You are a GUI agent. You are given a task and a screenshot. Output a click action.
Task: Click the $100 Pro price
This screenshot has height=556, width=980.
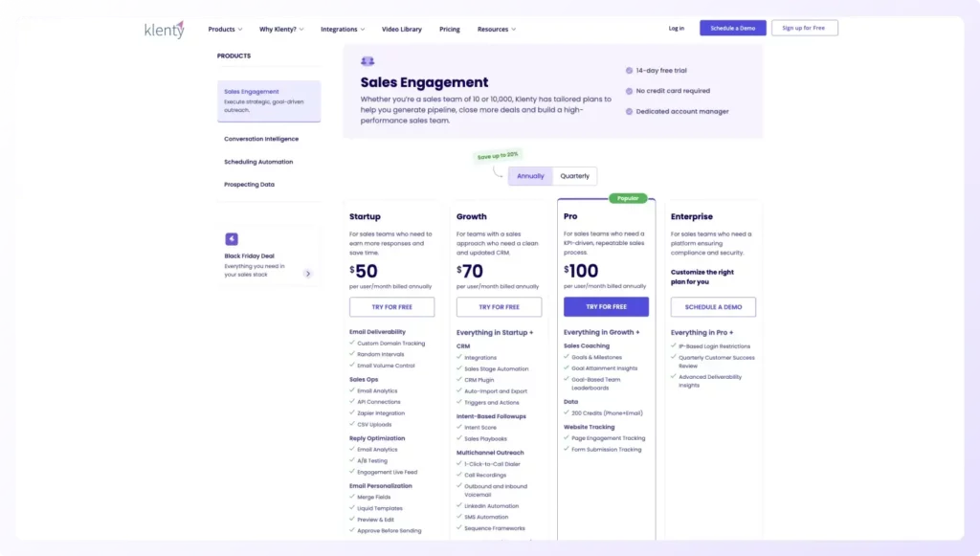click(581, 271)
